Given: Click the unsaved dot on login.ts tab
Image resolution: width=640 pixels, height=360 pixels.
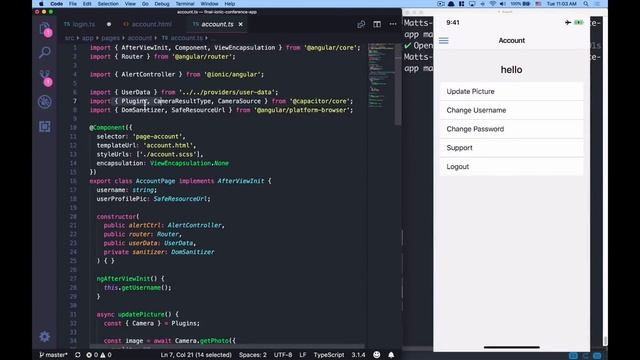Looking at the screenshot, I should [109, 24].
